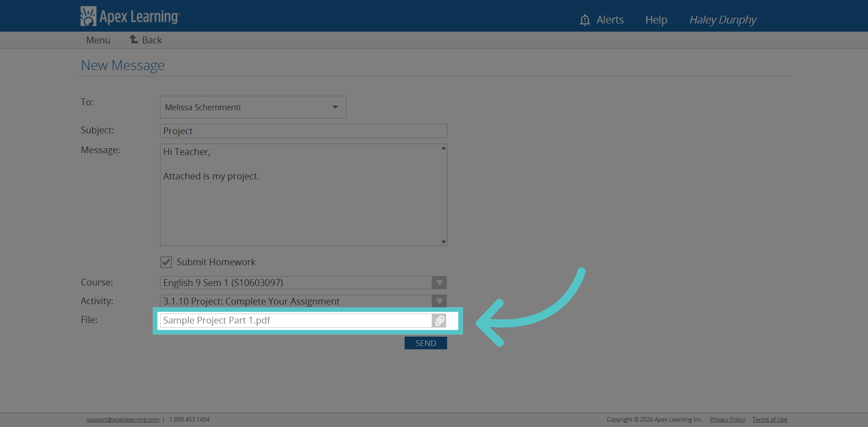Open support@apexlearning.com email link
This screenshot has width=868, height=427.
click(123, 419)
